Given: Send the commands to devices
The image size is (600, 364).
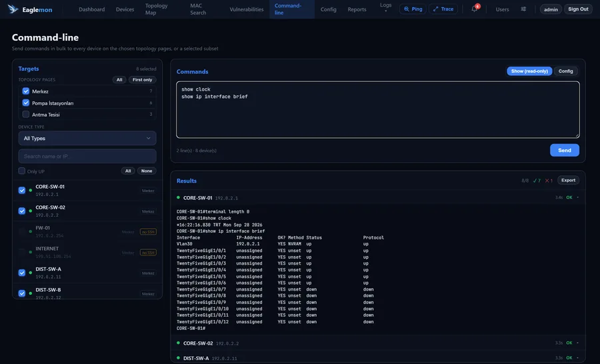Looking at the screenshot, I should (x=565, y=150).
